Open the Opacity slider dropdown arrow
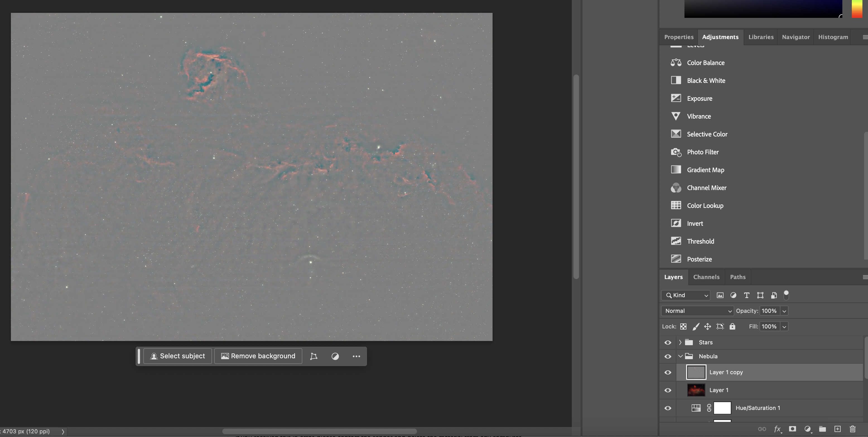This screenshot has height=437, width=868. (784, 311)
